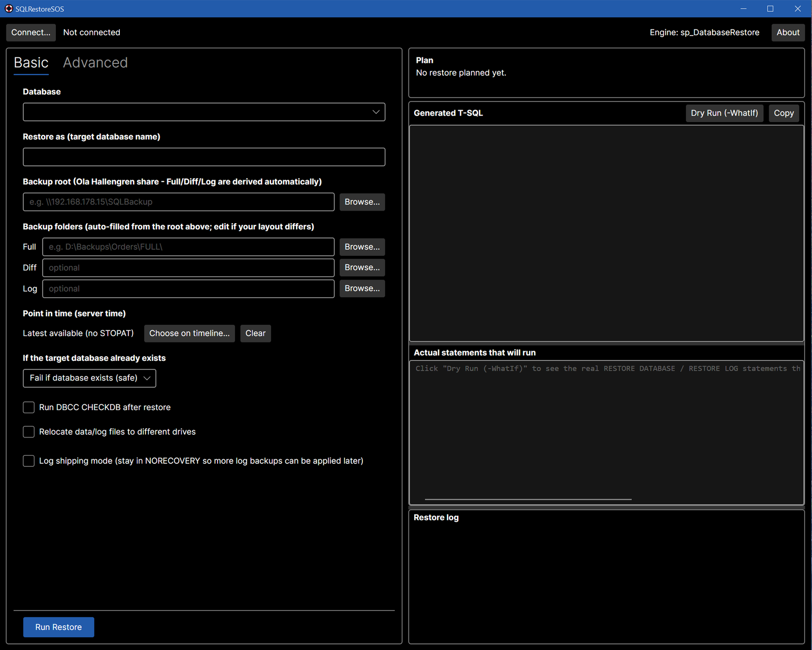Open the Fail if database exists dropdown
Viewport: 812px width, 650px height.
[x=89, y=378]
